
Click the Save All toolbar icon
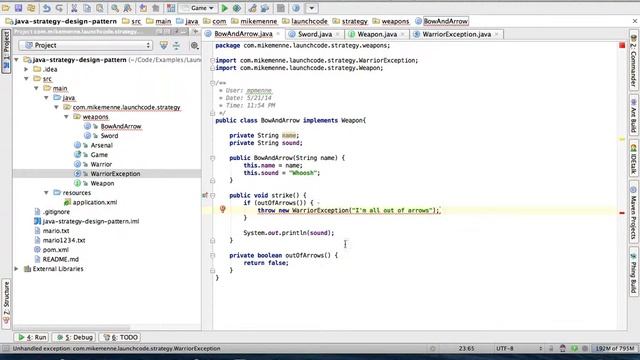click(18, 8)
